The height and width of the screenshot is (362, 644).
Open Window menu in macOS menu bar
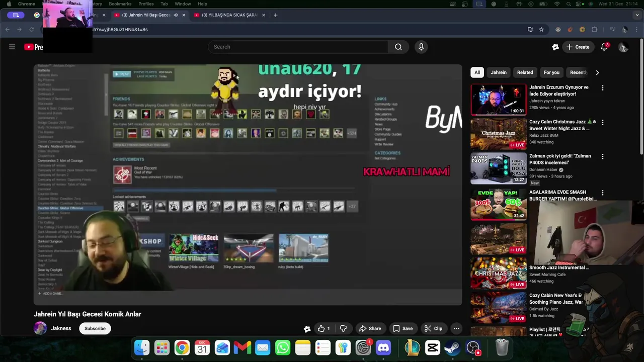click(x=183, y=4)
